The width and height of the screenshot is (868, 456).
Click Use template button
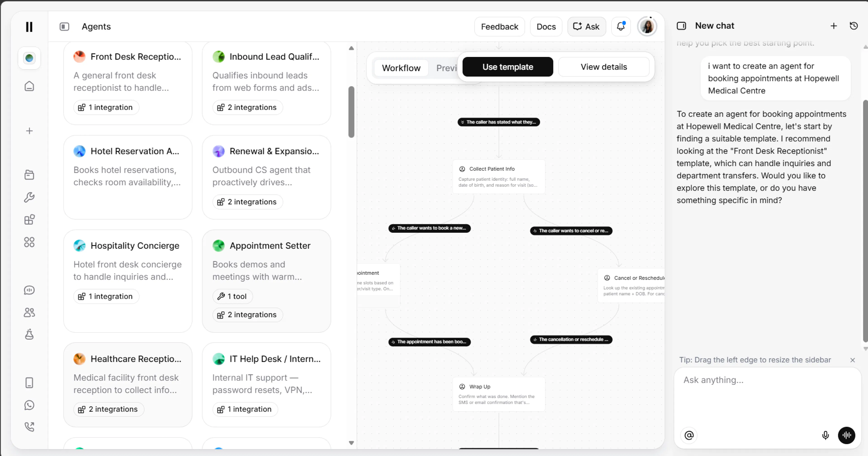pos(507,67)
